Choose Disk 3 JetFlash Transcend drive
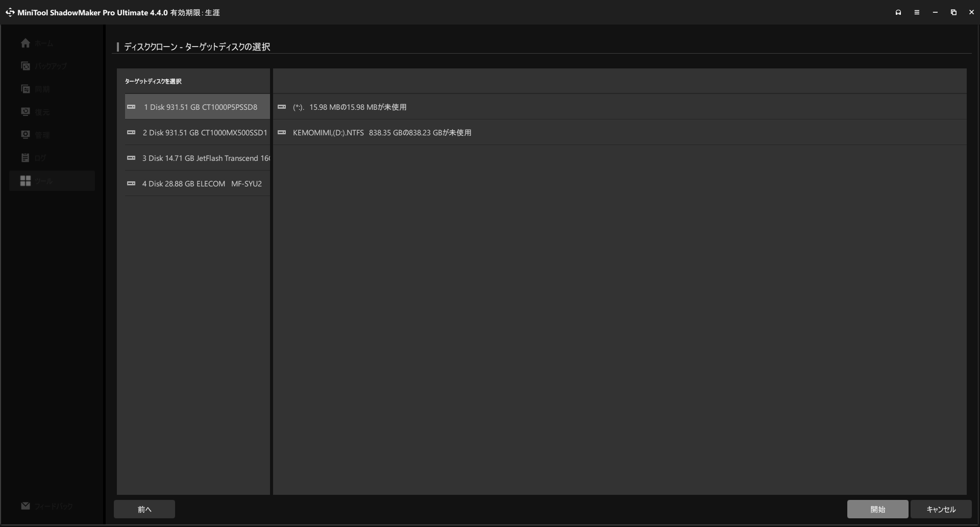Viewport: 980px width, 527px height. [x=205, y=158]
